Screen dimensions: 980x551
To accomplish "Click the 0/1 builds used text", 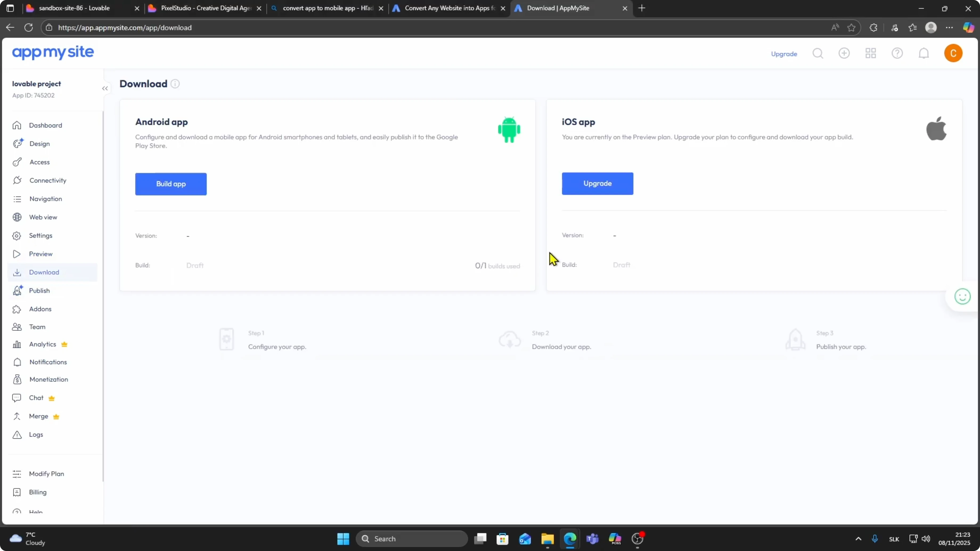I will (x=497, y=266).
